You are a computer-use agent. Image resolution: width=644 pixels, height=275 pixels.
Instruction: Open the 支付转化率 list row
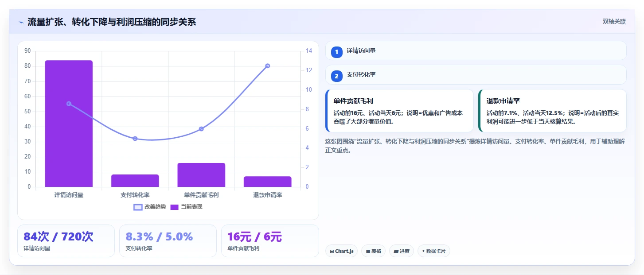coord(476,75)
